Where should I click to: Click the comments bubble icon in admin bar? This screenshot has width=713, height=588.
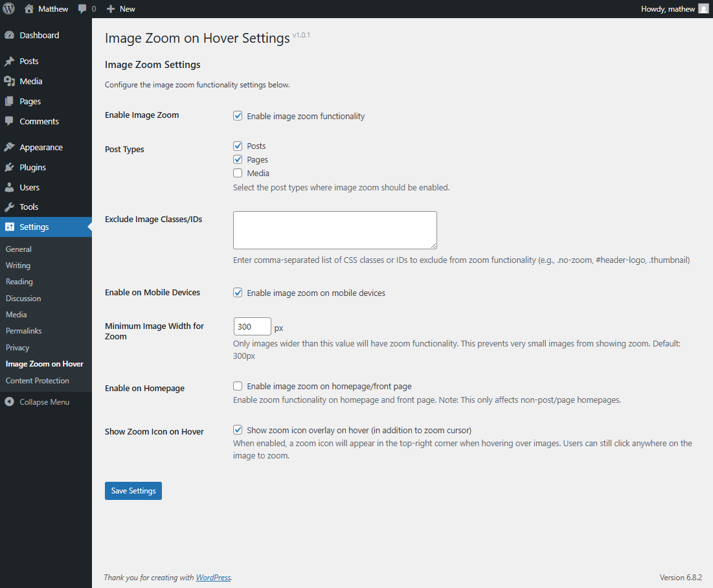point(82,9)
